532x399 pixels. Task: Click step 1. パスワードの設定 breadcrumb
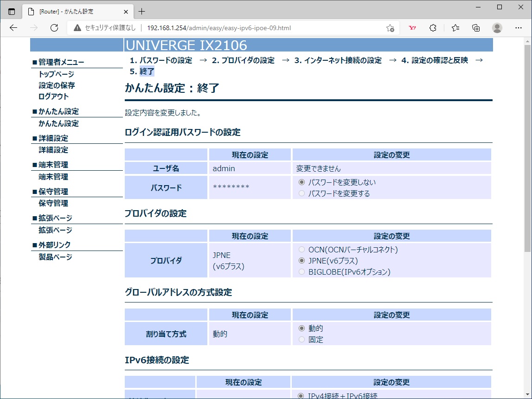161,60
